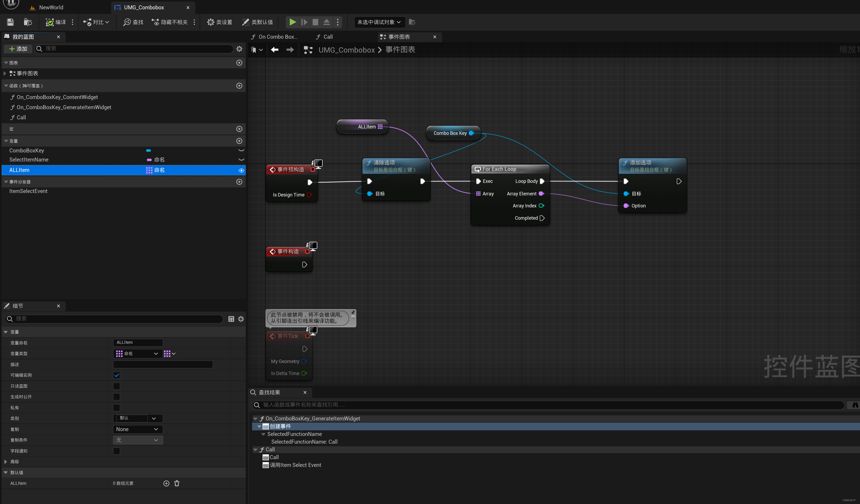The height and width of the screenshot is (504, 860).
Task: Open the Category (类别) combo box
Action: pyautogui.click(x=138, y=418)
